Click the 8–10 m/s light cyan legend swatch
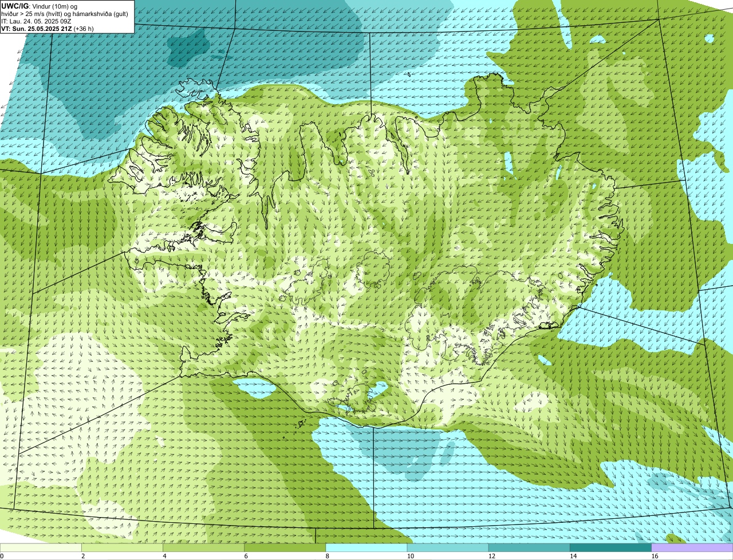733x560 pixels. [366, 547]
